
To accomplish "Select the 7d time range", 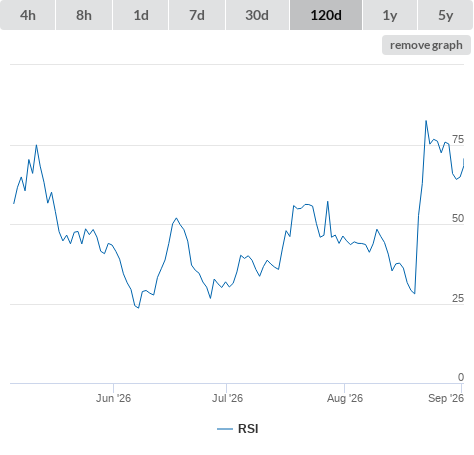I will click(197, 15).
